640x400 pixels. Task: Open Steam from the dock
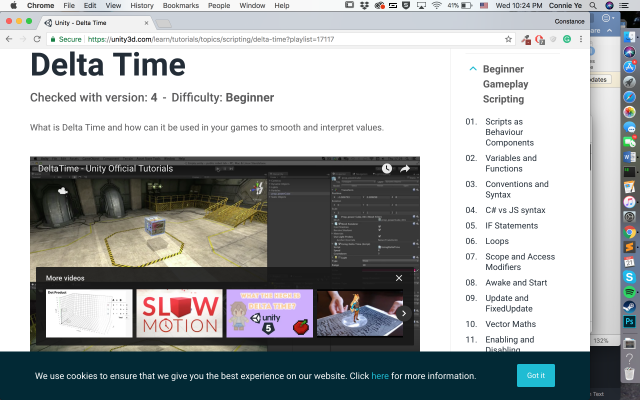629,307
